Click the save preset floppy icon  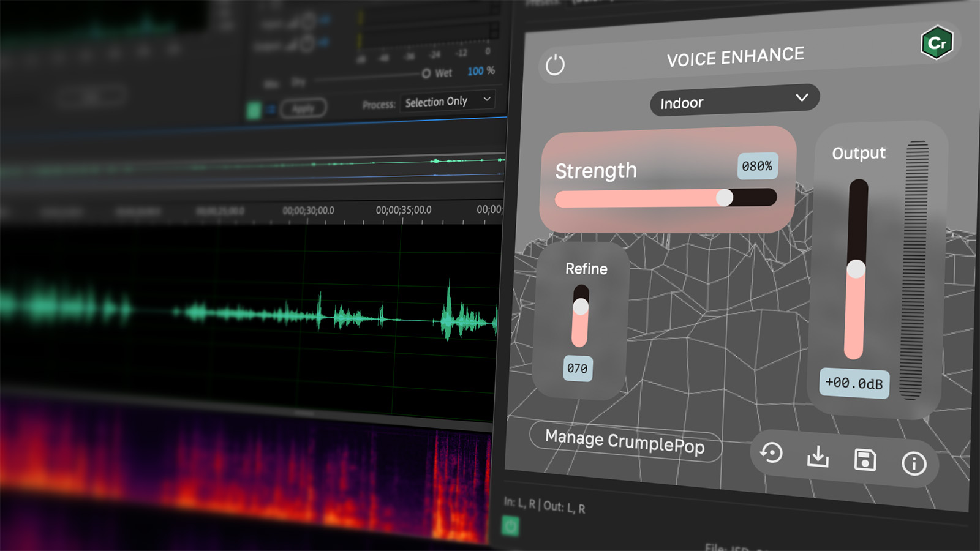[865, 460]
